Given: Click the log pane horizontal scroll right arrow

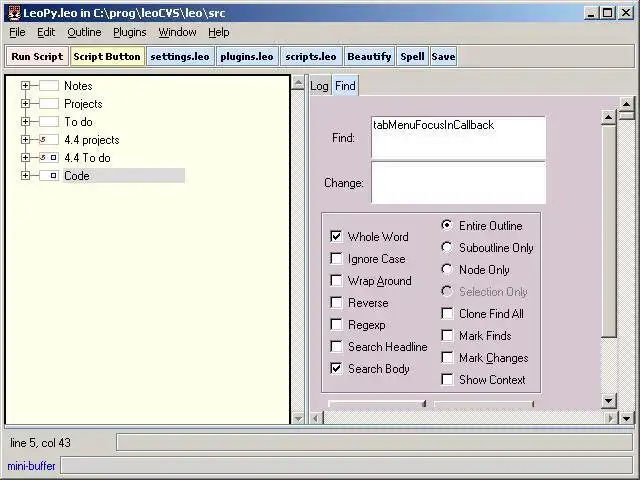Looking at the screenshot, I should tap(611, 418).
